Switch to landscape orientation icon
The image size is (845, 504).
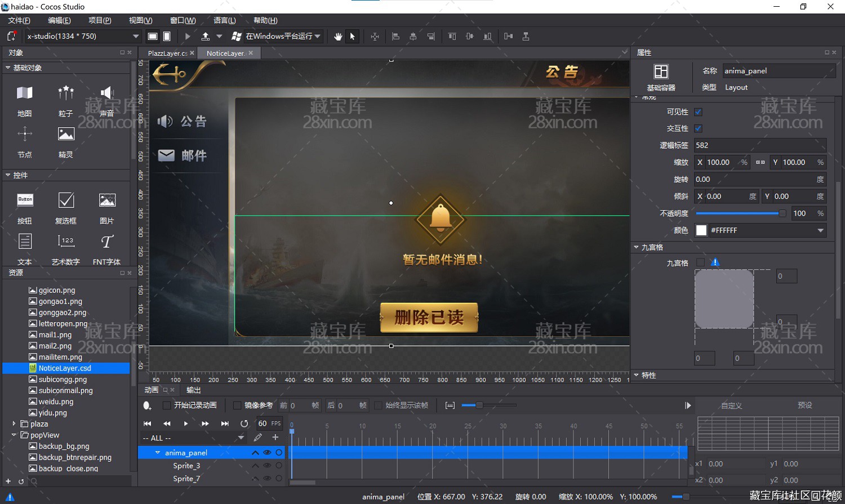click(153, 36)
